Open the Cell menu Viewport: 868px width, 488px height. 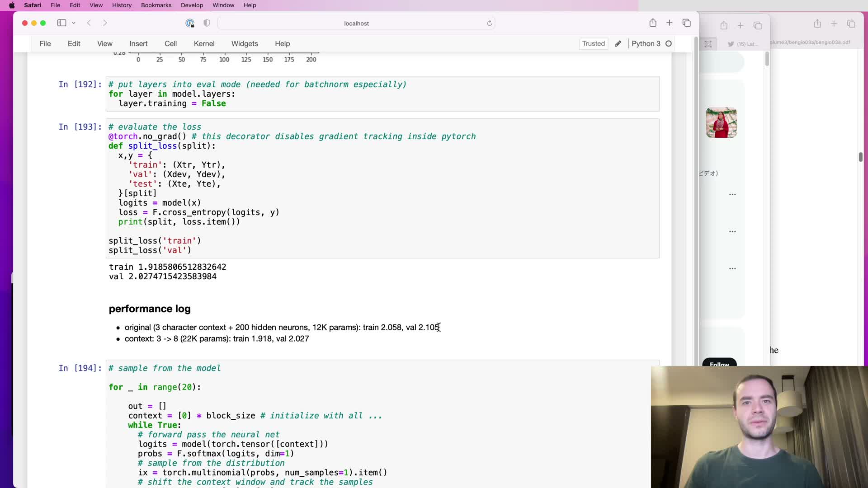pyautogui.click(x=170, y=43)
